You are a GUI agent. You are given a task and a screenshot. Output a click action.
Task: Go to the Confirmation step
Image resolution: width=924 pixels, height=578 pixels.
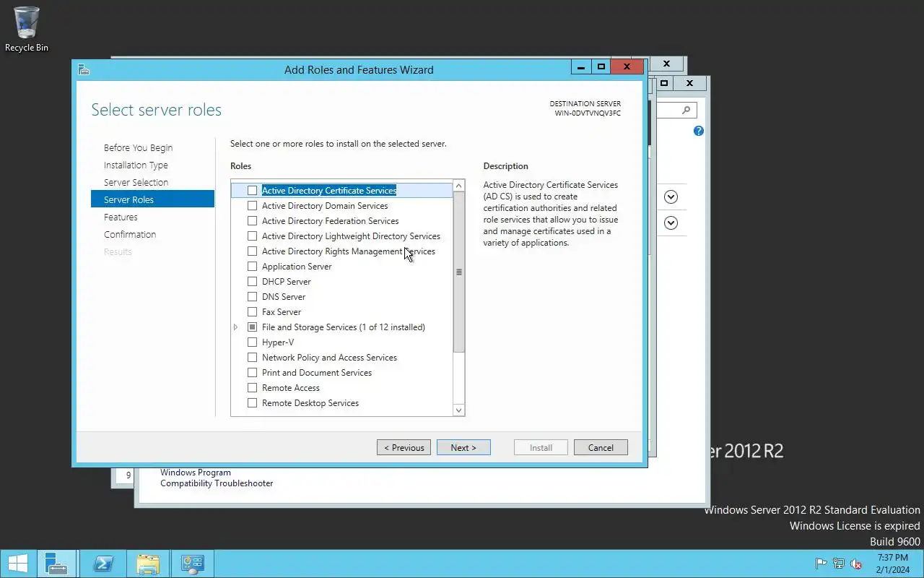(x=130, y=234)
